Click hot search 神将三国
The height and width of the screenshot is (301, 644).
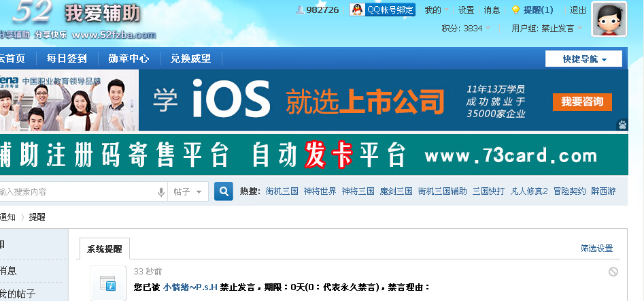(x=358, y=191)
